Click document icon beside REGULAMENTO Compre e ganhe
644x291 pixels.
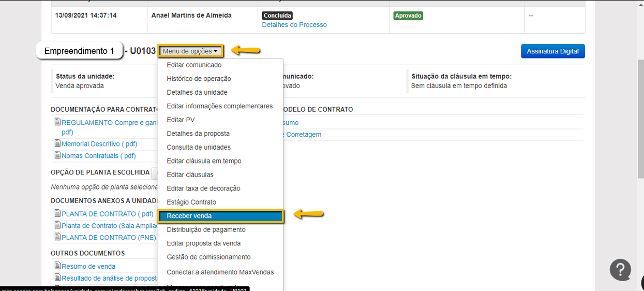[57, 123]
